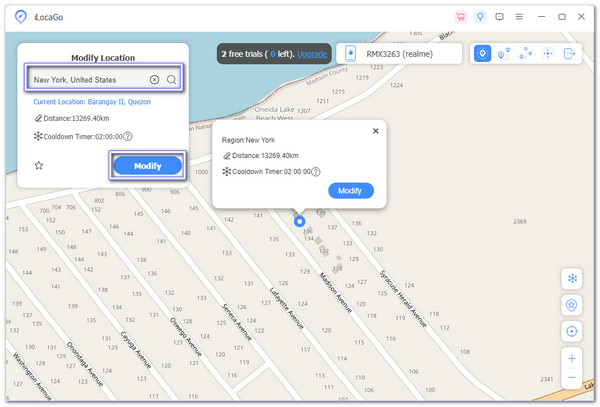This screenshot has height=407, width=600.
Task: Add location to favorites with star icon
Action: (39, 166)
